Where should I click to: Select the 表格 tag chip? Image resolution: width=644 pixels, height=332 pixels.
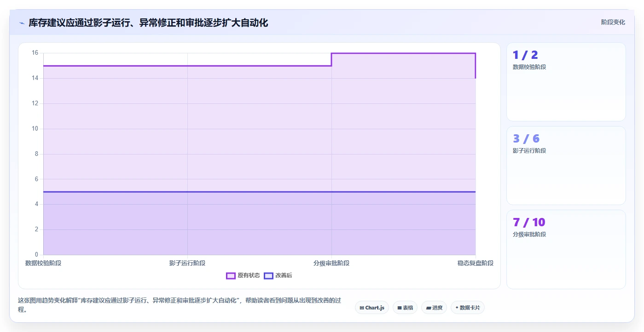(x=405, y=308)
